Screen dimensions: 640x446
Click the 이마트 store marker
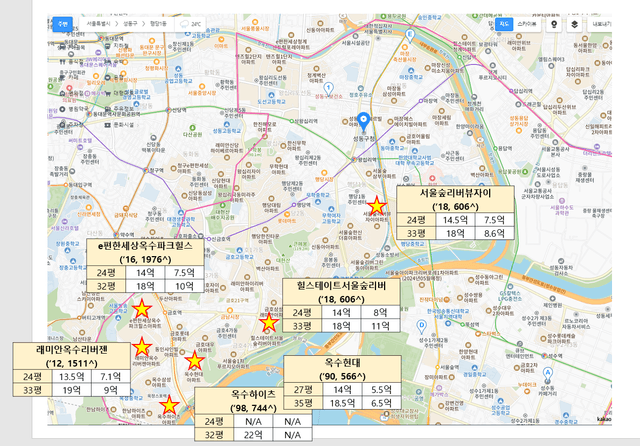click(x=221, y=40)
